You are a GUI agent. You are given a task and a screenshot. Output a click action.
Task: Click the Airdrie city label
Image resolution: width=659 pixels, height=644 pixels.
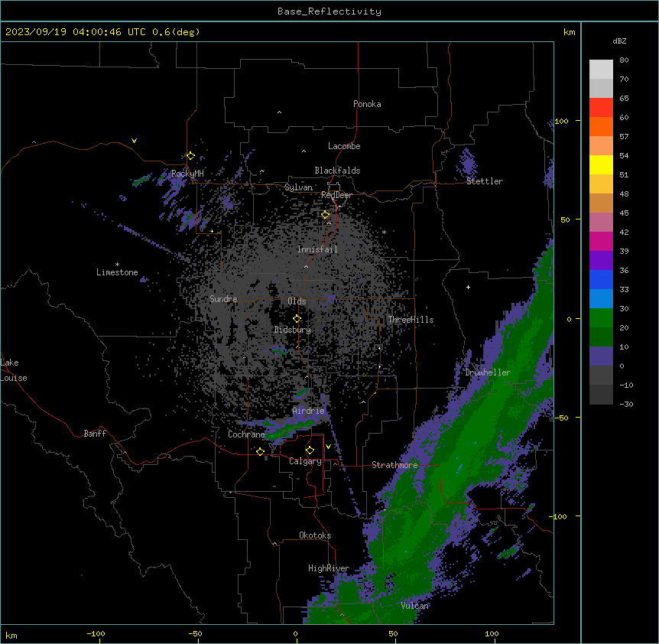[309, 411]
